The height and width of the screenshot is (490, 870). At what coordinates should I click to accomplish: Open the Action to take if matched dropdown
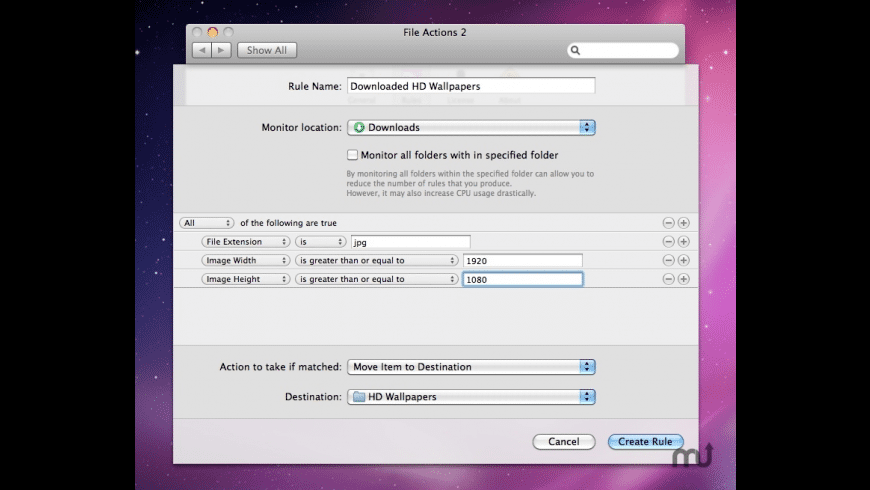point(471,367)
